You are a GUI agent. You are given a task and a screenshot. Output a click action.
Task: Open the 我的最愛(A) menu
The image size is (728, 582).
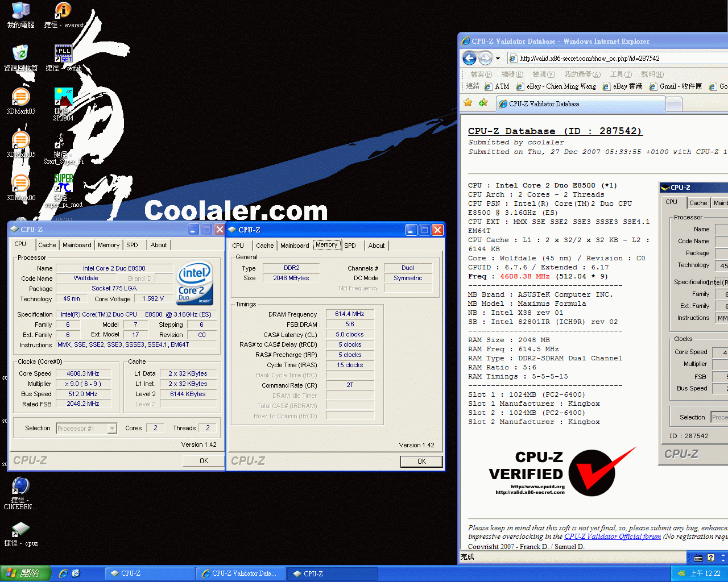tap(582, 74)
